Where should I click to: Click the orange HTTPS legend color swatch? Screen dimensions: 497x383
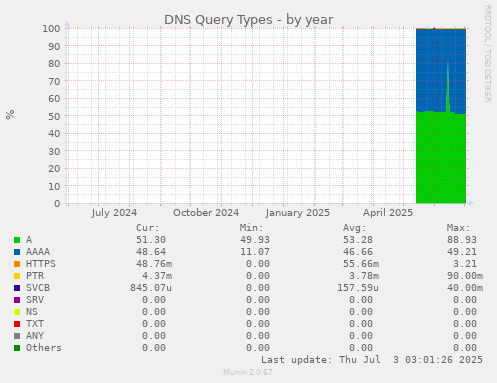click(x=17, y=264)
